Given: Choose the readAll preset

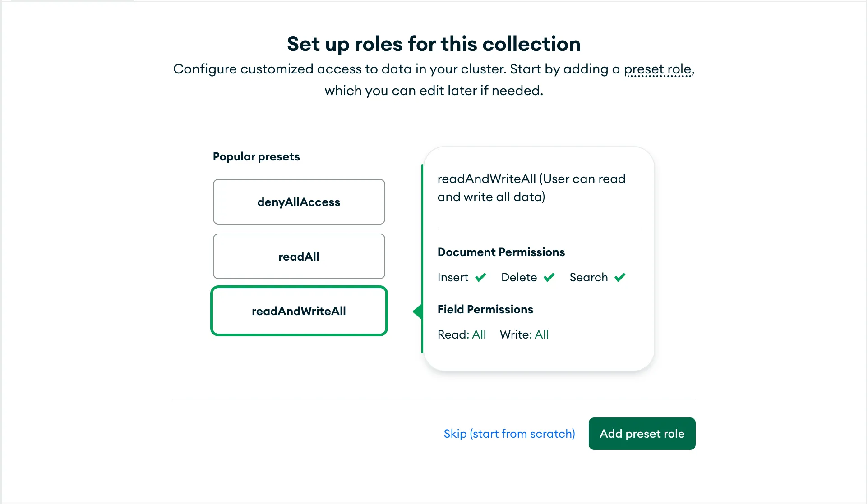Looking at the screenshot, I should 299,257.
